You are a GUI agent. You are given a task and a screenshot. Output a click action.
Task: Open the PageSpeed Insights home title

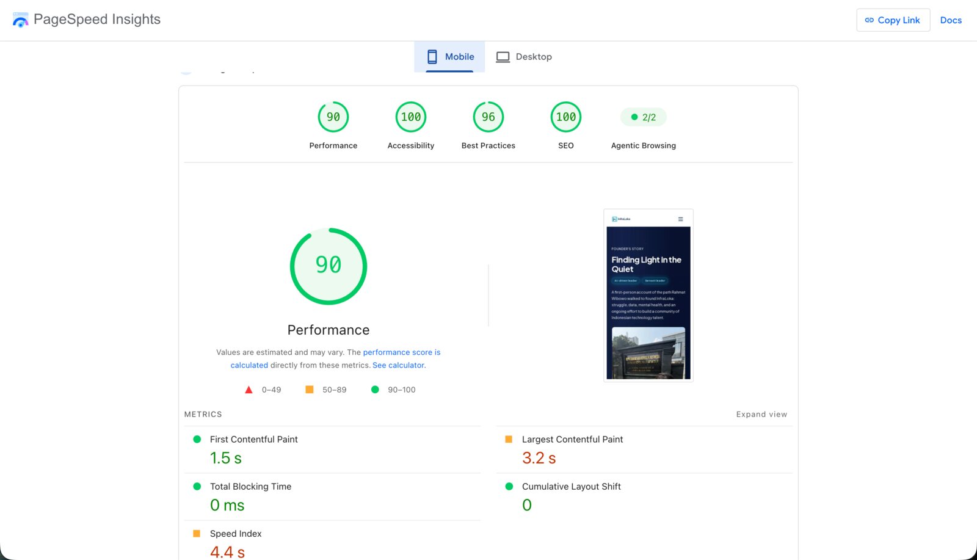pos(97,20)
